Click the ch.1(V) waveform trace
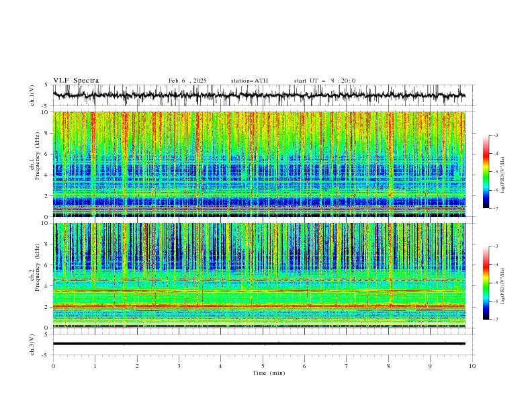This screenshot has height=411, width=532. (259, 95)
